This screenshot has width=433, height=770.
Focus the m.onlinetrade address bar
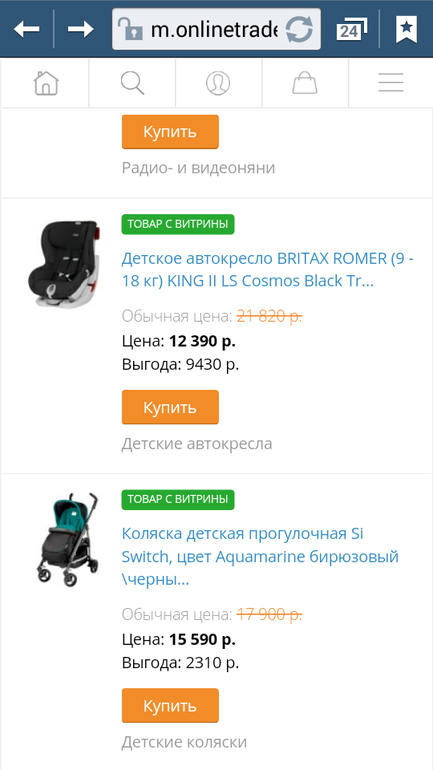pos(214,30)
